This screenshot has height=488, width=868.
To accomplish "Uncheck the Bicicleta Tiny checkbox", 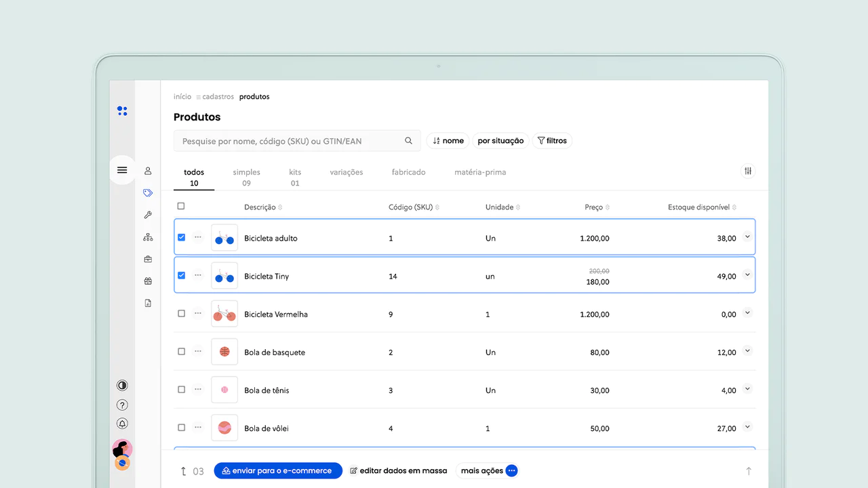I will coord(181,275).
